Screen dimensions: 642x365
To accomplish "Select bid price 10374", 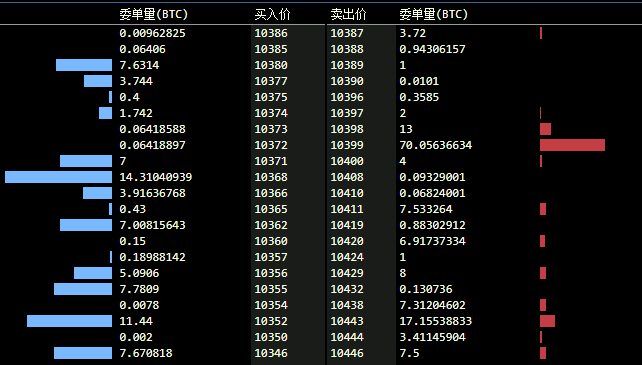I will (271, 113).
